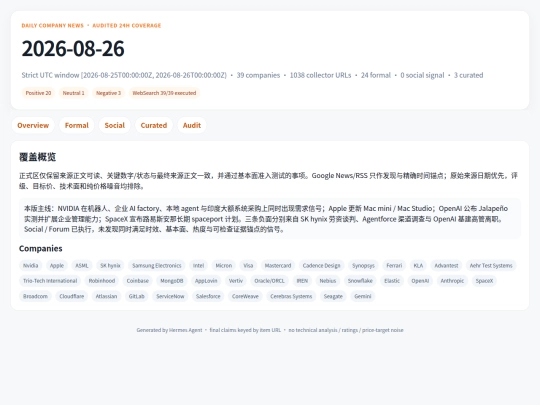Select the GitLab company chip
540x405 pixels.
click(x=137, y=297)
